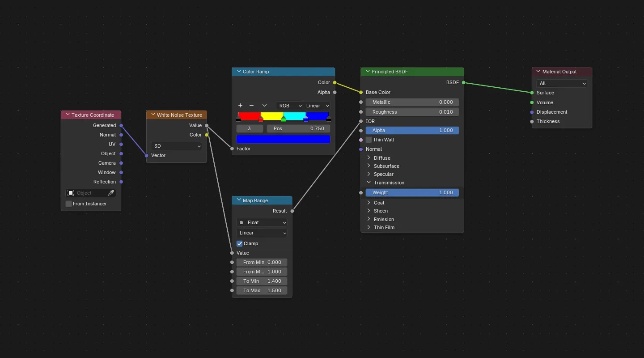Expand the Emission panel
Viewport: 644px width, 358px height.
click(369, 219)
